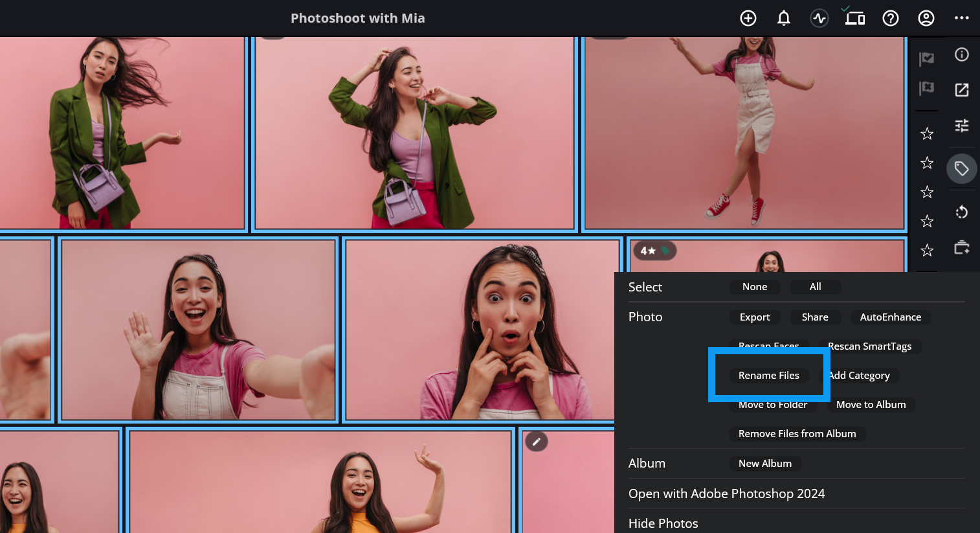Open the help question mark icon

pos(891,18)
